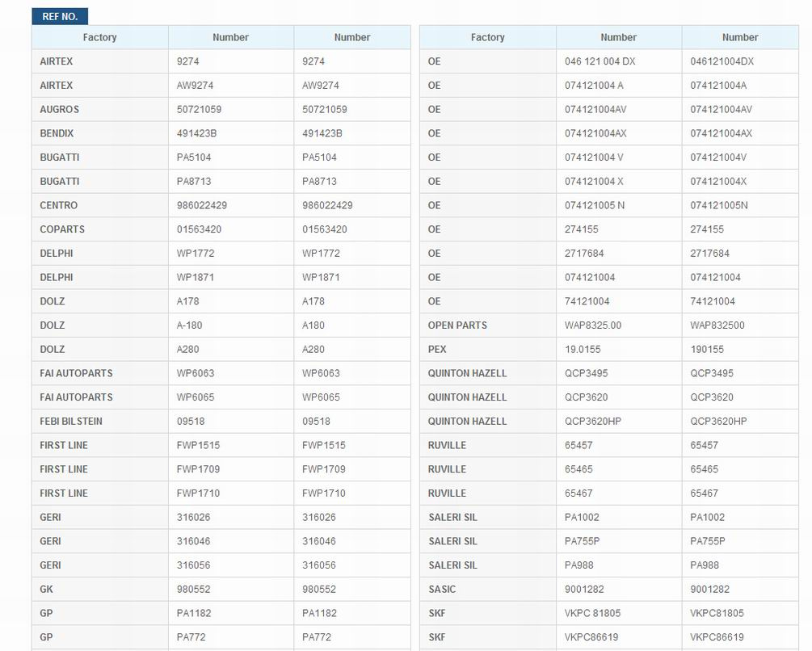Image resolution: width=812 pixels, height=651 pixels.
Task: Select the number 074121005N
Action: coord(719,205)
